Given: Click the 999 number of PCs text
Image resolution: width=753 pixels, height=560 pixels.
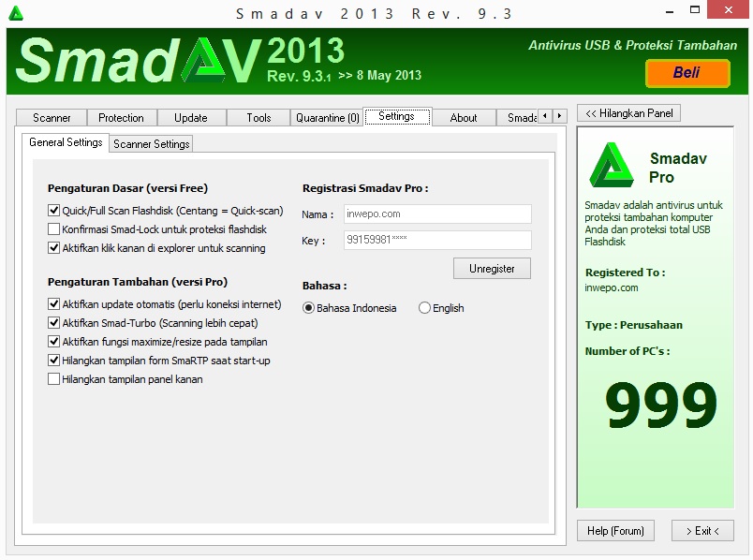Looking at the screenshot, I should click(660, 404).
